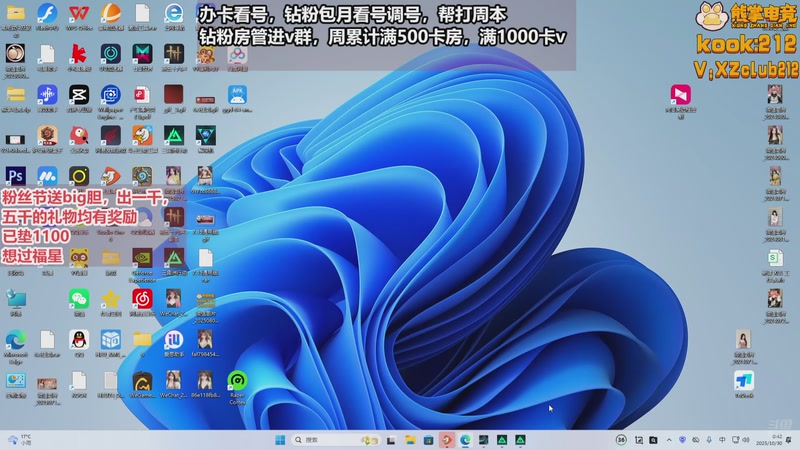
Task: Launch the Baidu Netdisk cloud shortcut
Action: (237, 54)
